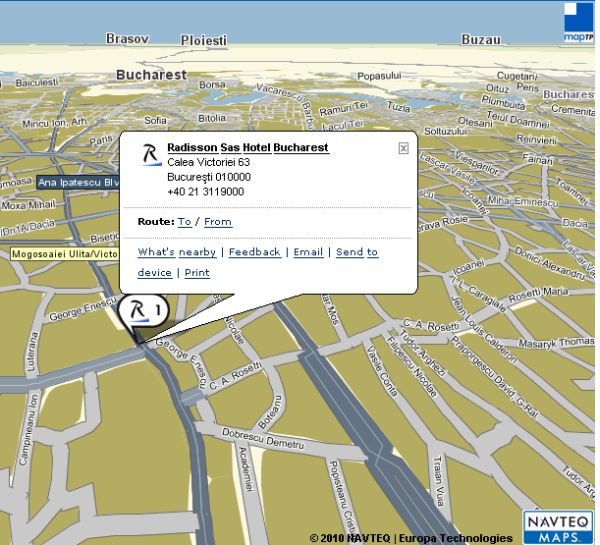
Task: Click the Ana Ipatescu Blvd street label
Action: [78, 183]
